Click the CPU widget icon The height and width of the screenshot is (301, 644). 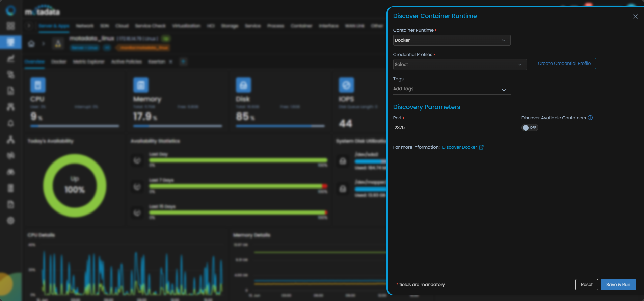[38, 85]
